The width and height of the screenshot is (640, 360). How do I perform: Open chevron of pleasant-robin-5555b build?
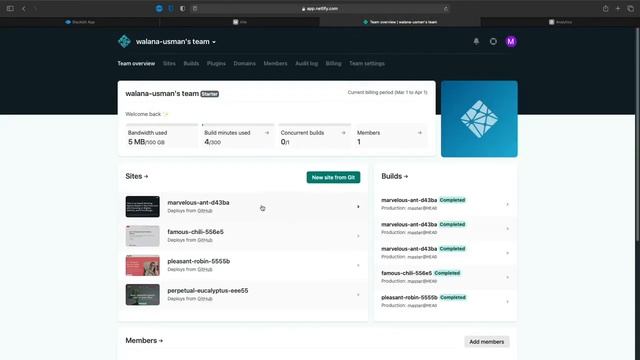coord(507,302)
